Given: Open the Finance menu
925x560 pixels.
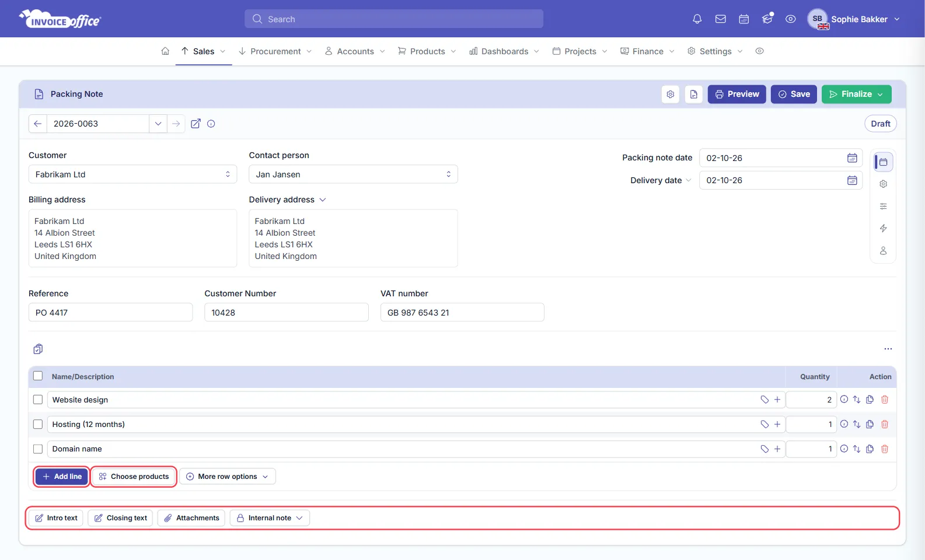Looking at the screenshot, I should (x=648, y=51).
